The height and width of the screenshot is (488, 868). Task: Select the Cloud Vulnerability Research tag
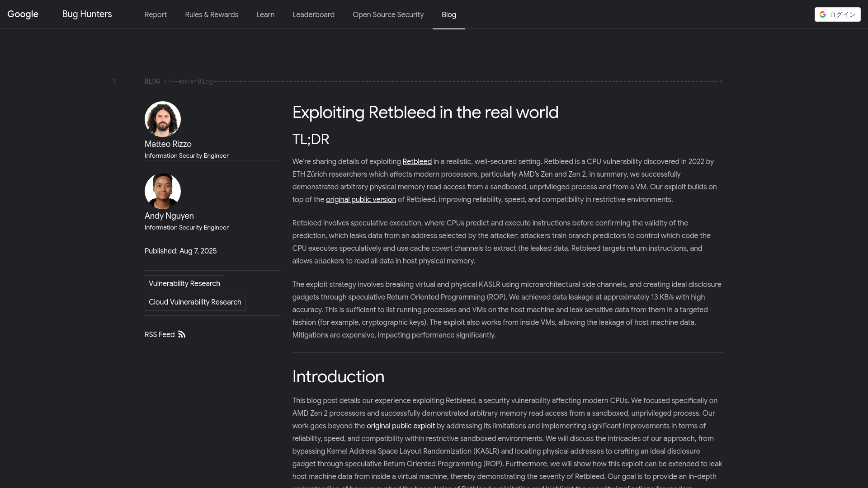(195, 302)
